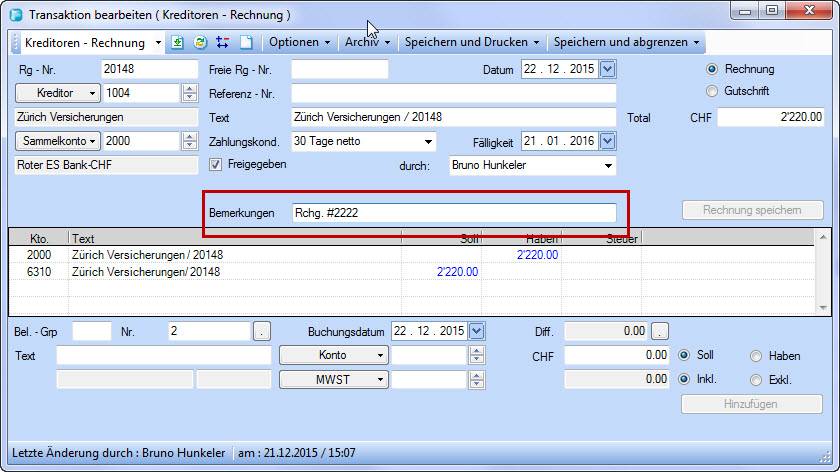Select the Haben radio option
This screenshot has width=840, height=472.
(x=756, y=355)
